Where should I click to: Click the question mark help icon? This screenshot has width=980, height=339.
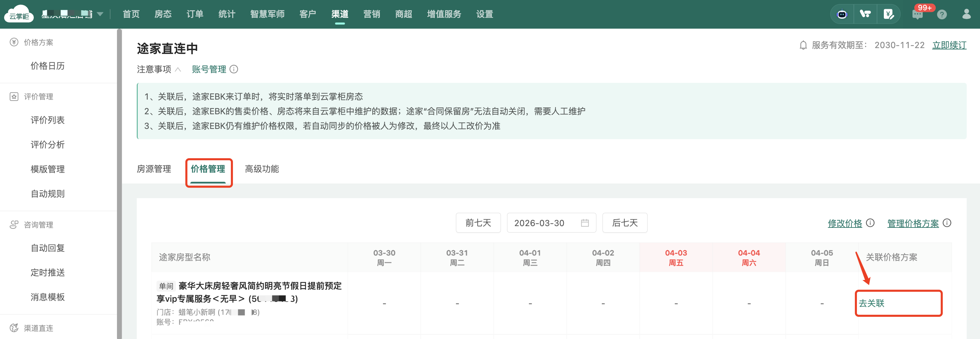pos(941,15)
